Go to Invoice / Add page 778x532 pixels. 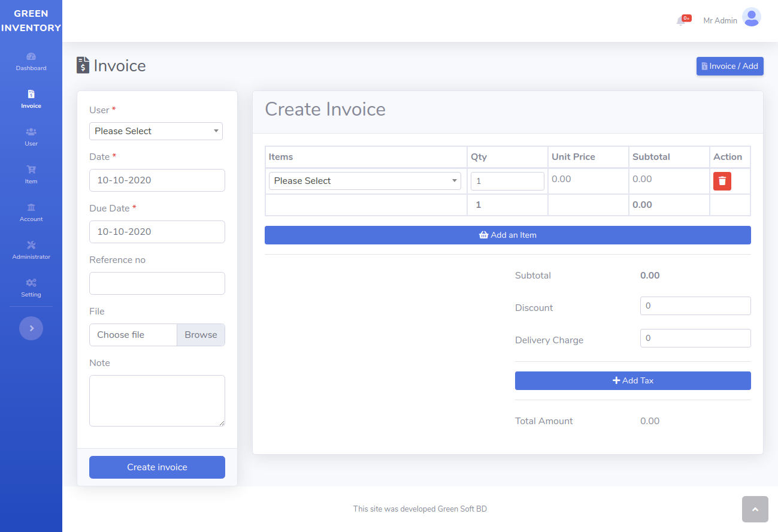pos(729,66)
